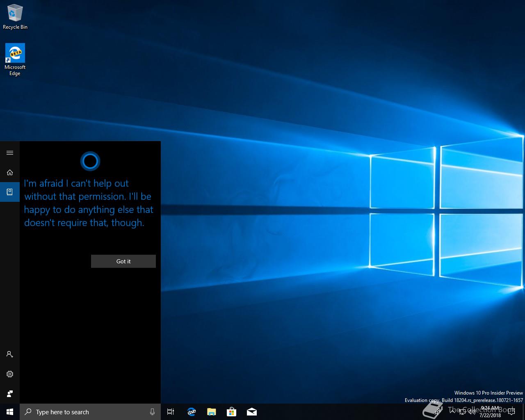Click the Cortana circle logo
Screen dimensions: 525x420
[90, 161]
